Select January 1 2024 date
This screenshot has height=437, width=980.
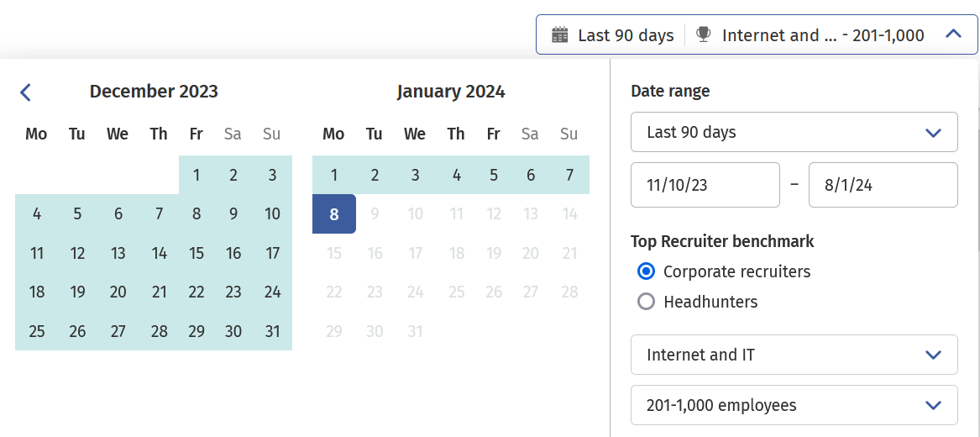click(x=334, y=176)
